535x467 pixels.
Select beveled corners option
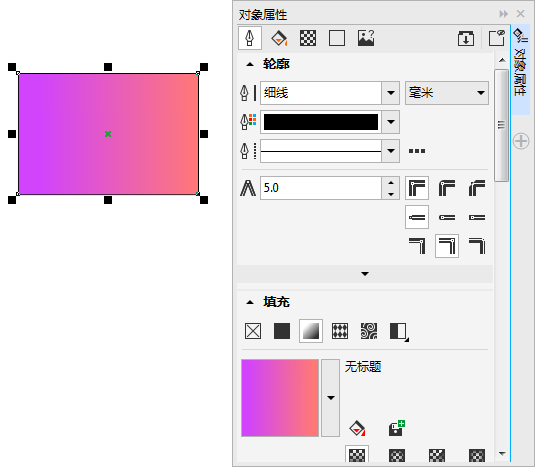coord(477,188)
